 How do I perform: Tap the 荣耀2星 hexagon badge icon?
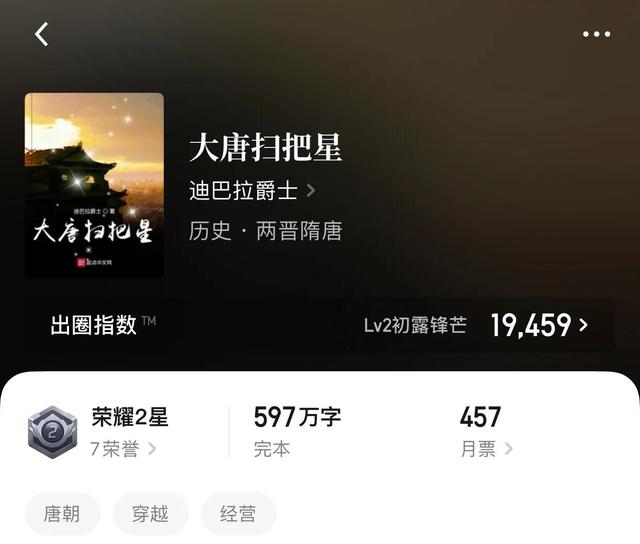pos(52,432)
